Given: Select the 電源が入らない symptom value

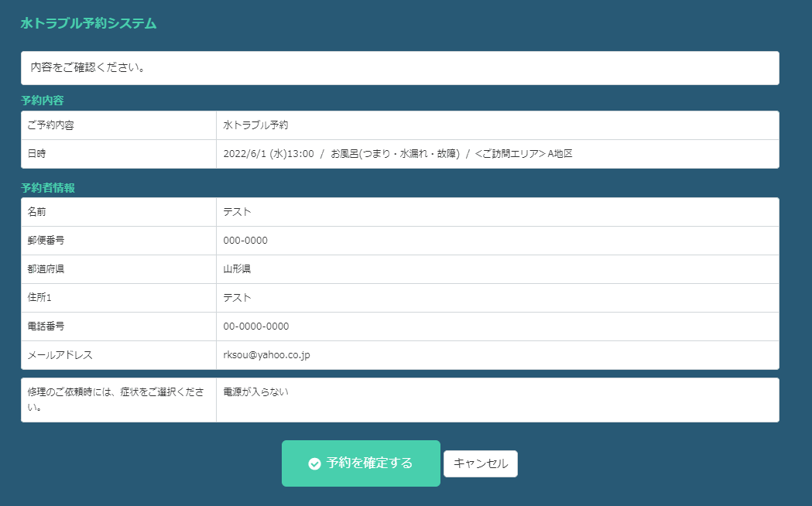Looking at the screenshot, I should coord(255,391).
